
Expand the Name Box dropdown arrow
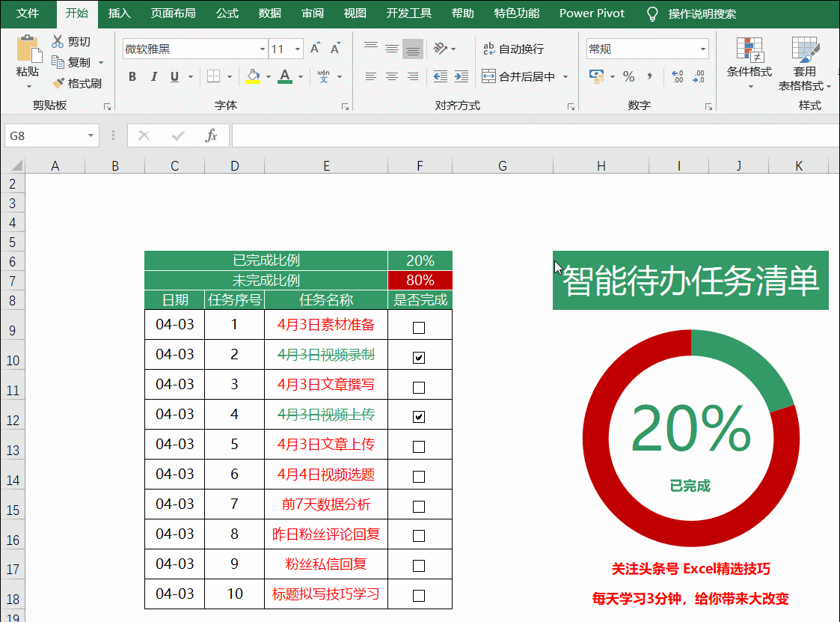91,135
